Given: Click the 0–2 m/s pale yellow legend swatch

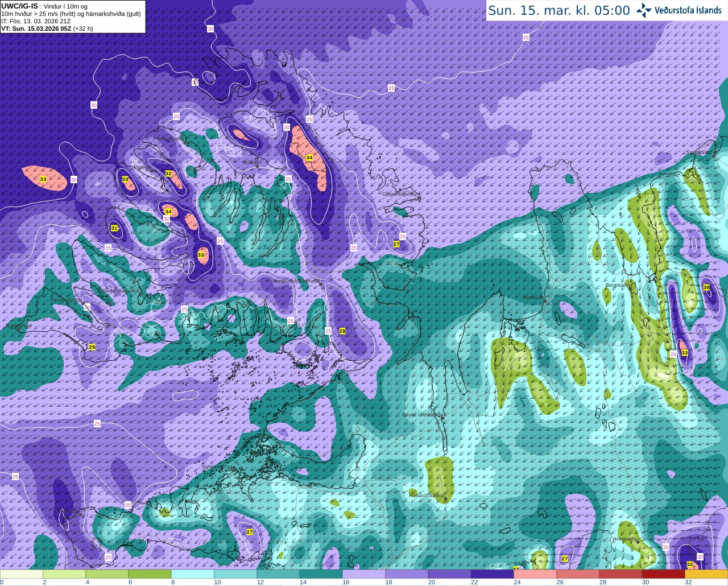Looking at the screenshot, I should tap(22, 574).
